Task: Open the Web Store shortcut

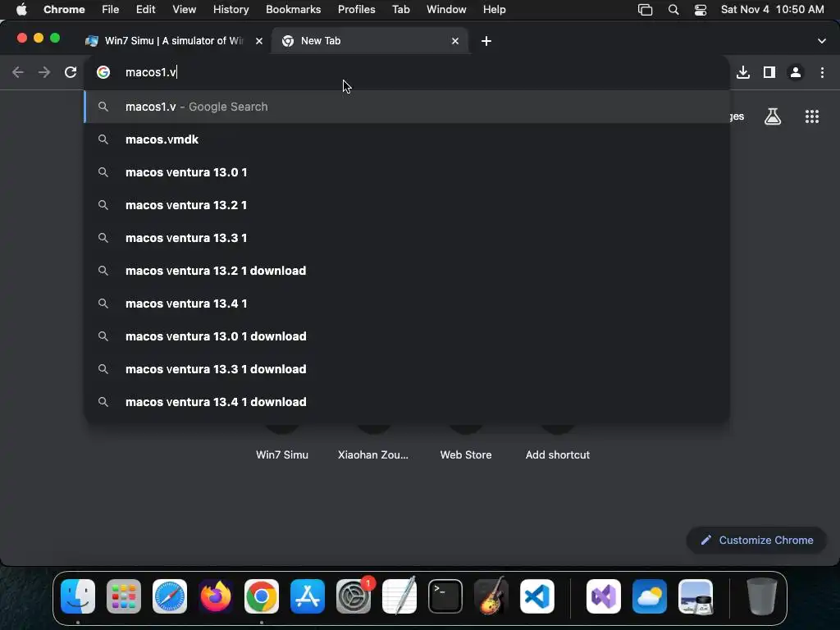Action: [x=466, y=454]
